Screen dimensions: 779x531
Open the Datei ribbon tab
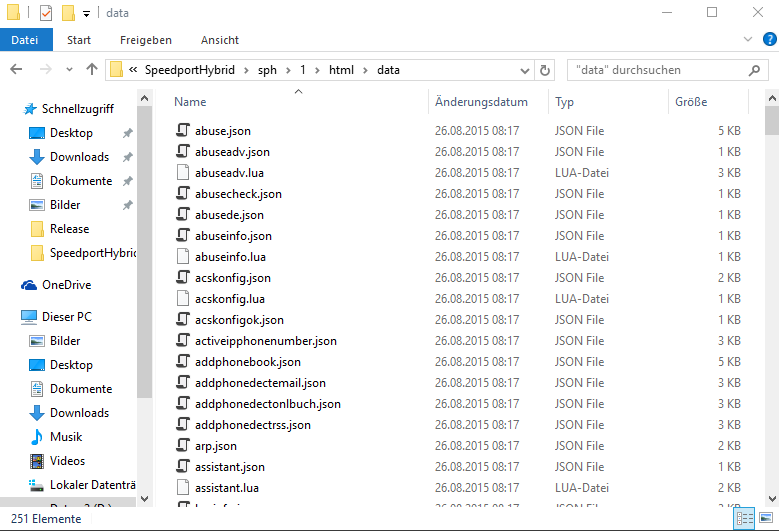26,40
